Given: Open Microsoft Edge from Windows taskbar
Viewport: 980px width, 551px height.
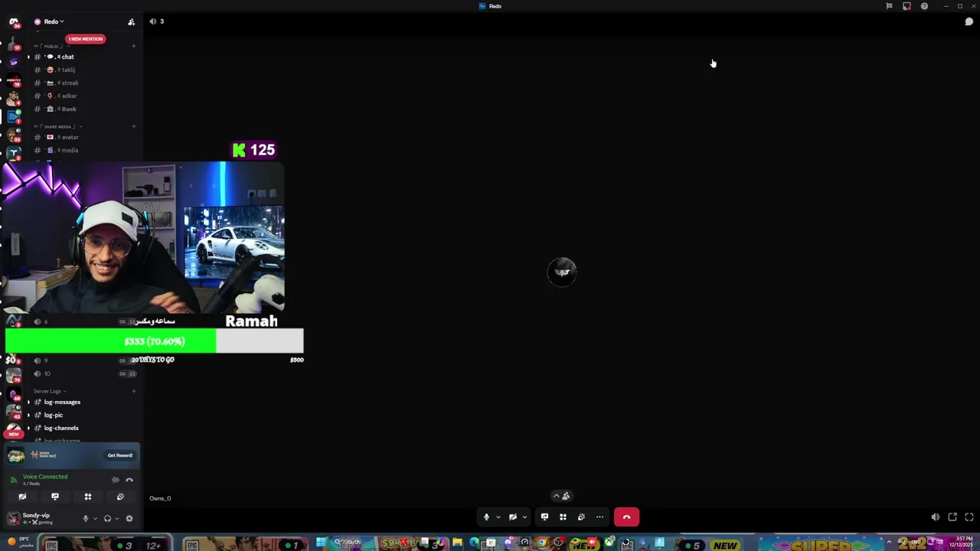Looking at the screenshot, I should point(474,543).
